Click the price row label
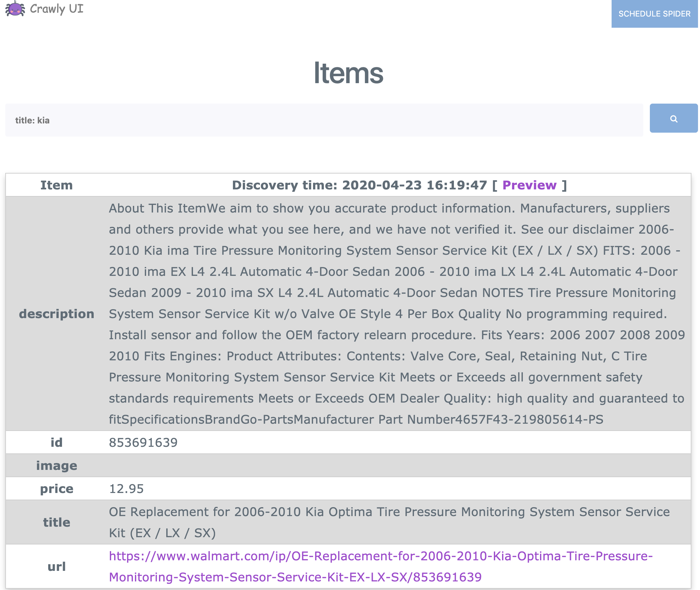 point(56,489)
